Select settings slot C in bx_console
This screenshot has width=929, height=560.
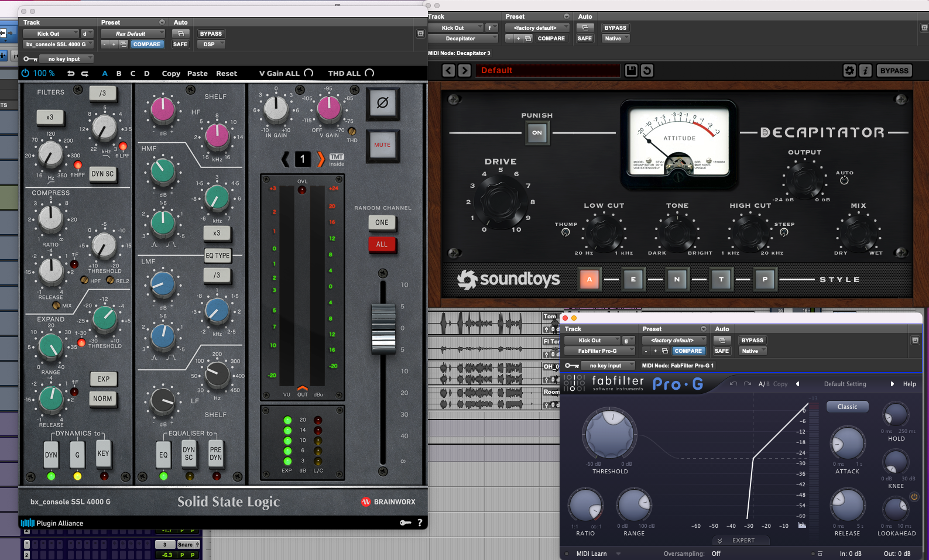pos(133,74)
